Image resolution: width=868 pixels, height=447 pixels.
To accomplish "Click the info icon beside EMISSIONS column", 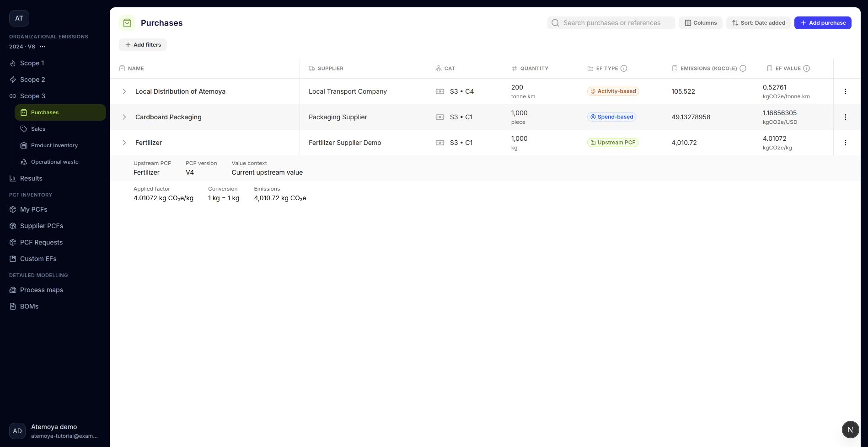I will click(x=743, y=69).
